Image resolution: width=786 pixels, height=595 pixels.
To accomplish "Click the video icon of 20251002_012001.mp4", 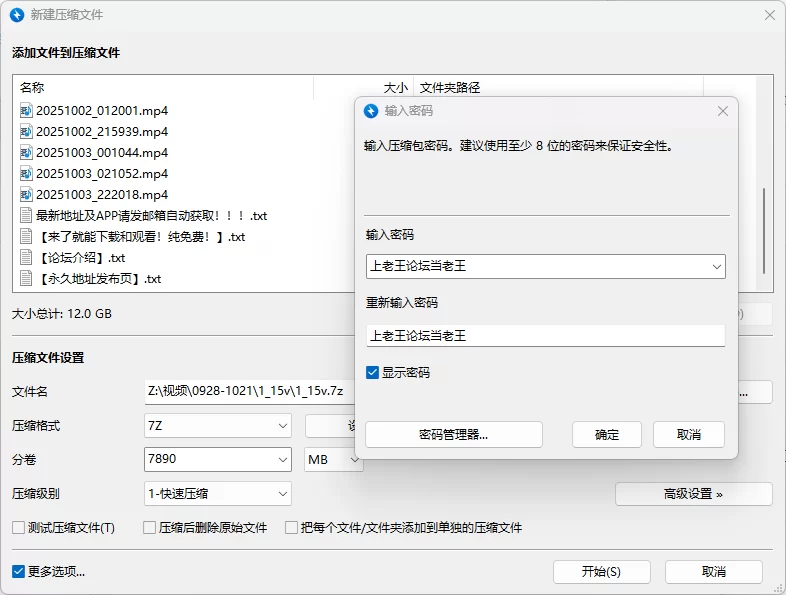I will click(x=26, y=110).
